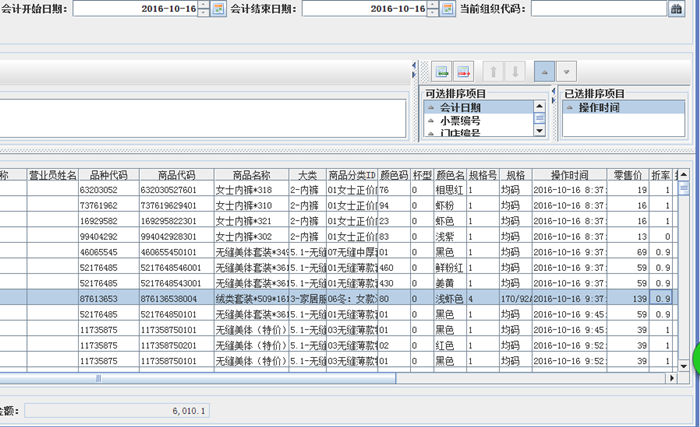
Task: Click green arrow add-sort-item icon
Action: (x=441, y=71)
